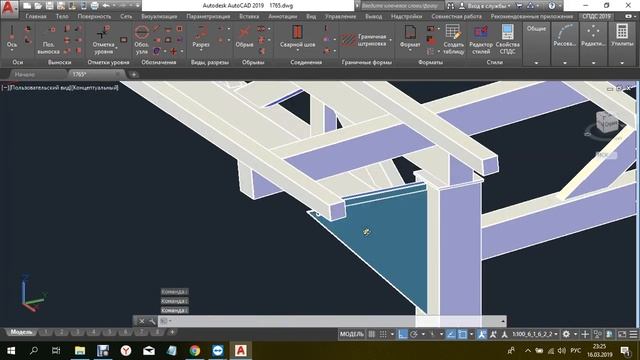
Task: Click the annotation visibility icon in status bar
Action: pyautogui.click(x=481, y=334)
